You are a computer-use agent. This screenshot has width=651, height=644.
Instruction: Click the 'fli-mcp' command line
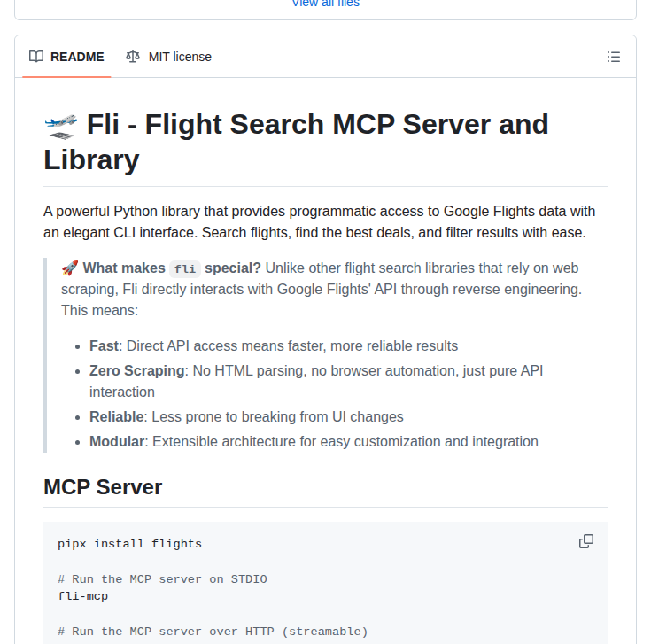pyautogui.click(x=82, y=596)
